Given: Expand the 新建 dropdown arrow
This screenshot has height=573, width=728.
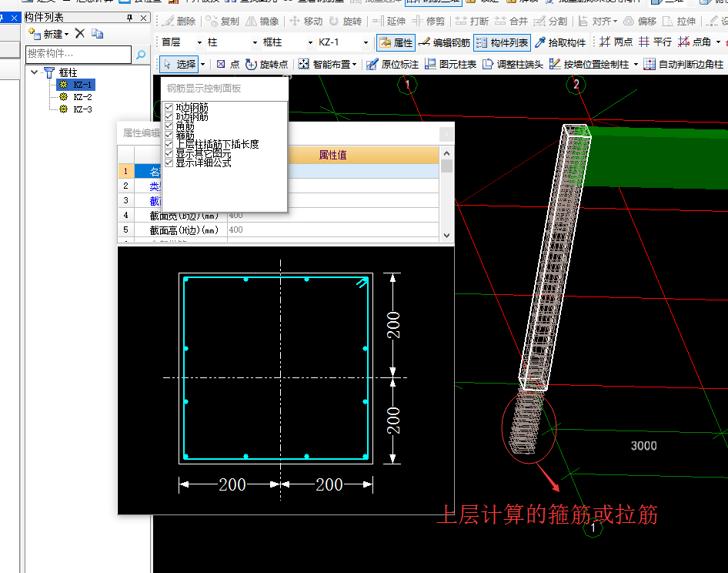Looking at the screenshot, I should 67,34.
